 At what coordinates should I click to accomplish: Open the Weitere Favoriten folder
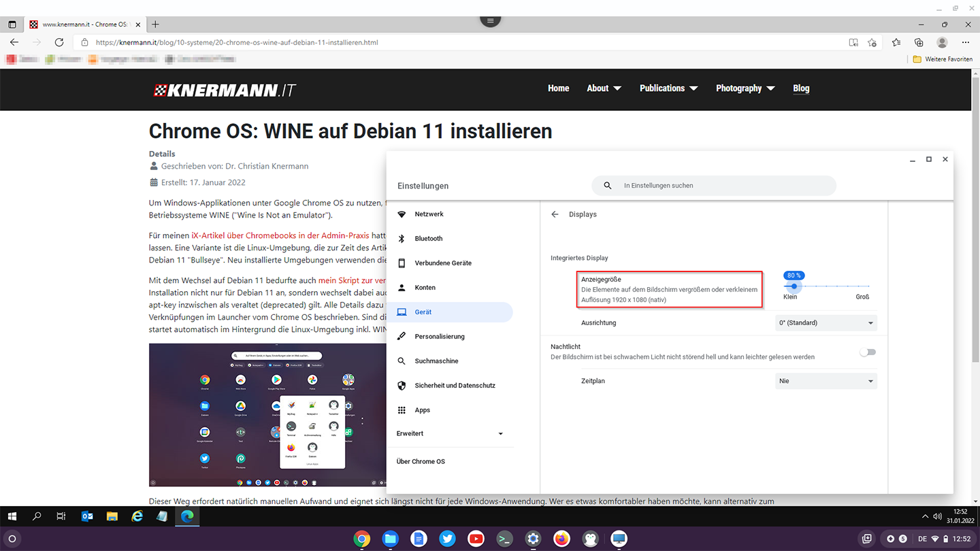tap(943, 59)
